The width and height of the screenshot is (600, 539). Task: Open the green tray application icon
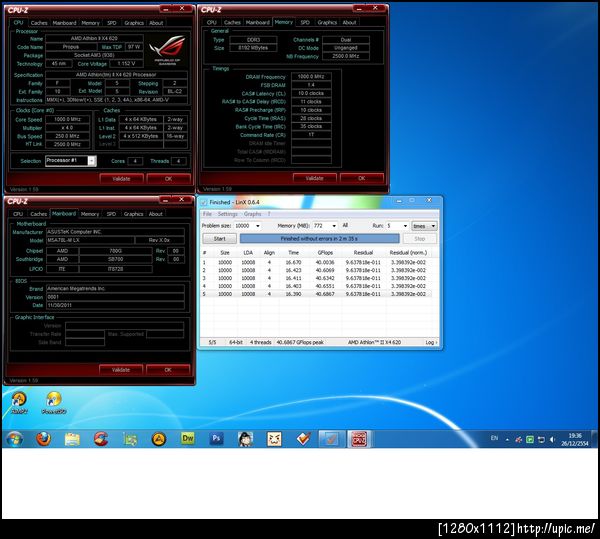[530, 440]
